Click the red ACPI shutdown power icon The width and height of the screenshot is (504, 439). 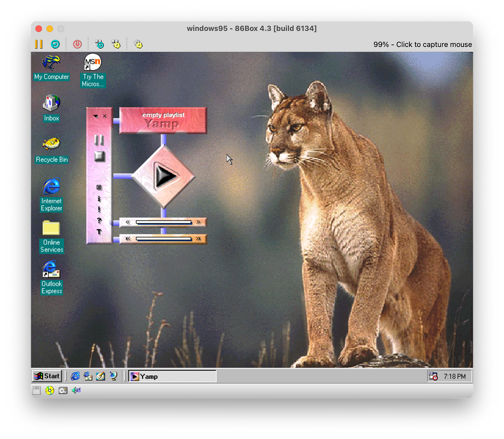(77, 44)
